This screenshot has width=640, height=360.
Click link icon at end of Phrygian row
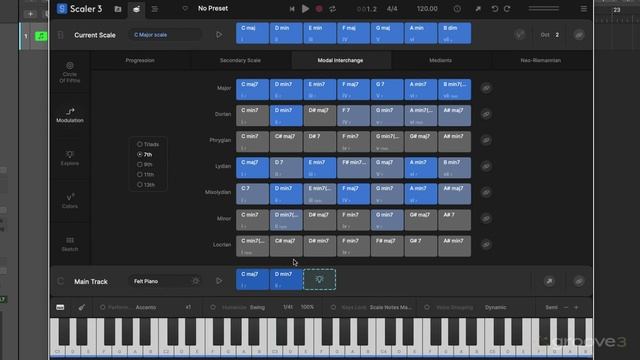tap(486, 140)
